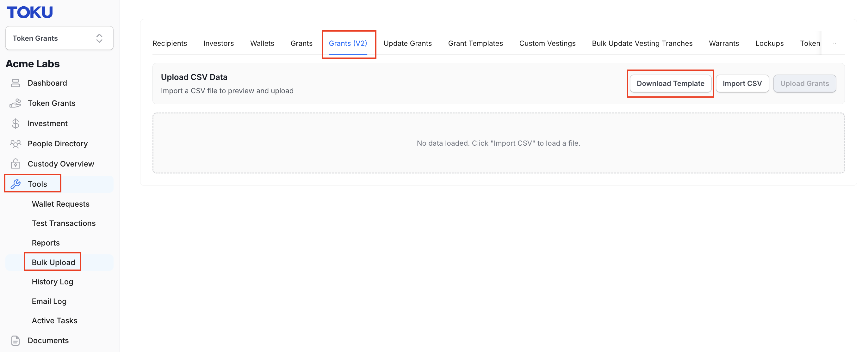The image size is (868, 352).
Task: Click the TOKU logo
Action: click(x=30, y=12)
